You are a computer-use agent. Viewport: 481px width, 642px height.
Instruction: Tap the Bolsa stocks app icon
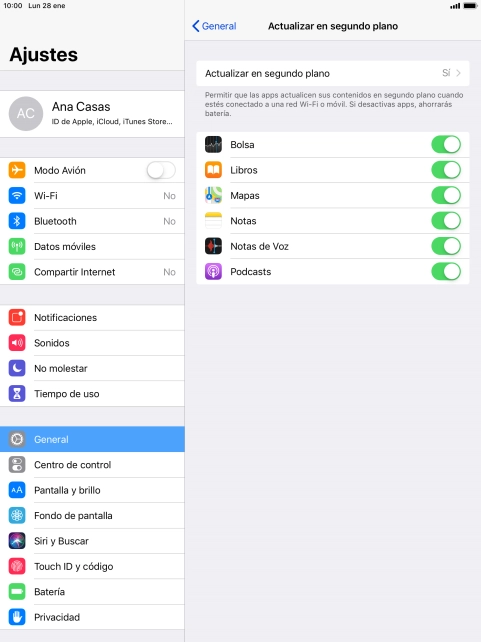213,145
